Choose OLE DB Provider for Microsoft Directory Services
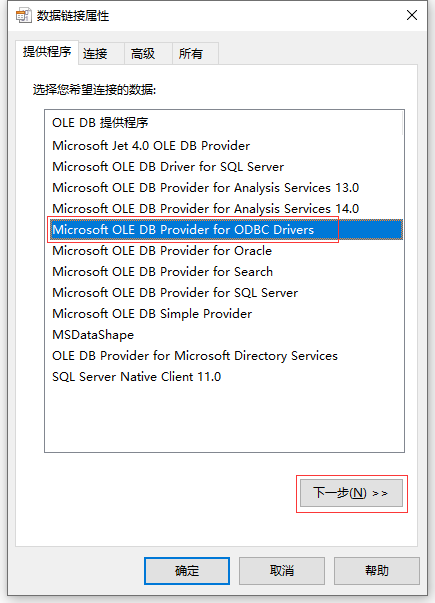Screen dimensions: 435x603 pos(224,356)
